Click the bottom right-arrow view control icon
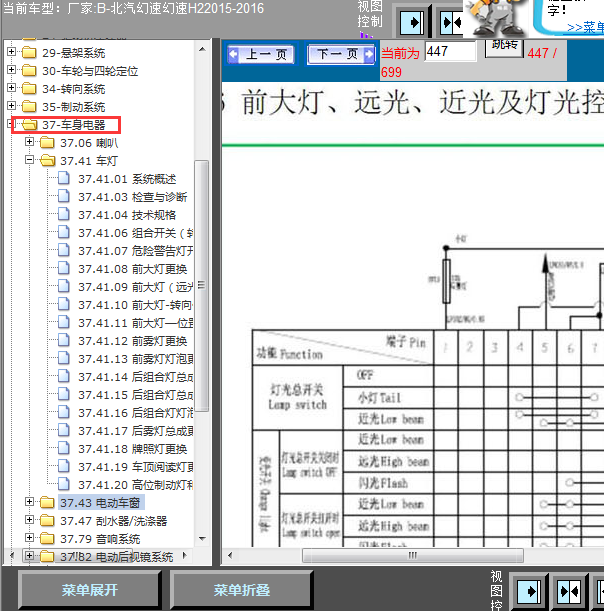This screenshot has width=604, height=611. tap(529, 591)
